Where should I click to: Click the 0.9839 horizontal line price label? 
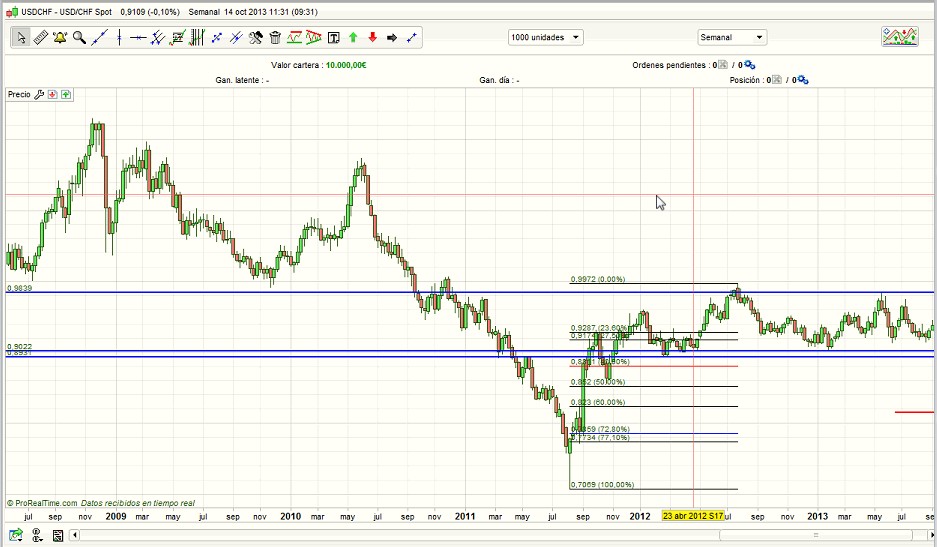pyautogui.click(x=19, y=288)
